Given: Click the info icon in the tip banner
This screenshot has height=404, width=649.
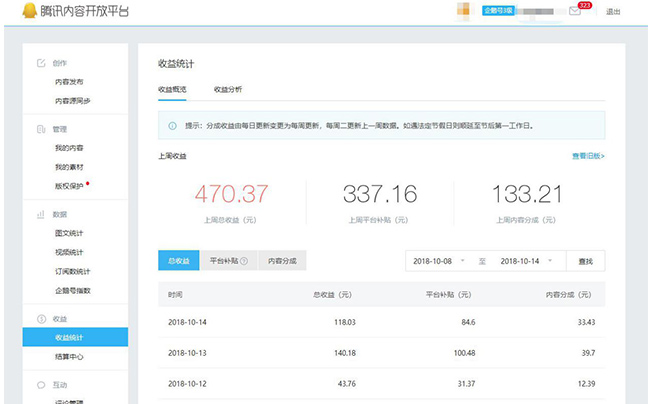Looking at the screenshot, I should (172, 126).
